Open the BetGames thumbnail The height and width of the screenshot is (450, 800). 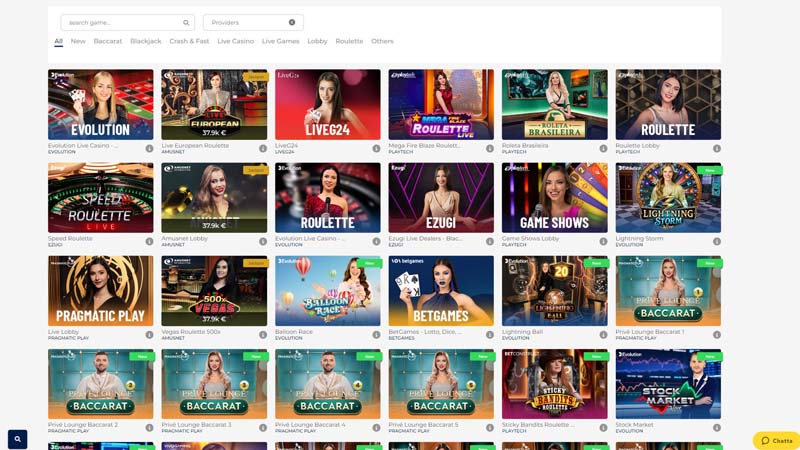[441, 291]
